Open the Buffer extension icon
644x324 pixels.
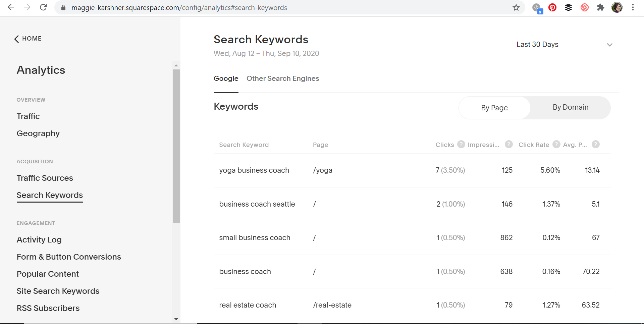pos(568,7)
